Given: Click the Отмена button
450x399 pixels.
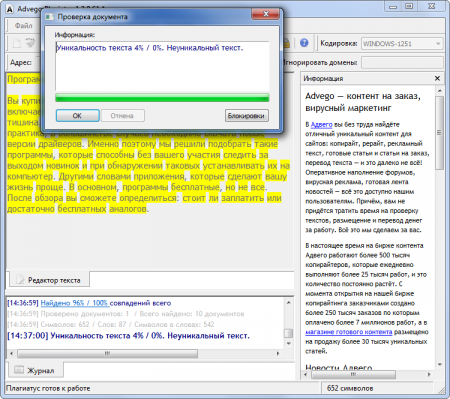Looking at the screenshot, I should click(122, 116).
